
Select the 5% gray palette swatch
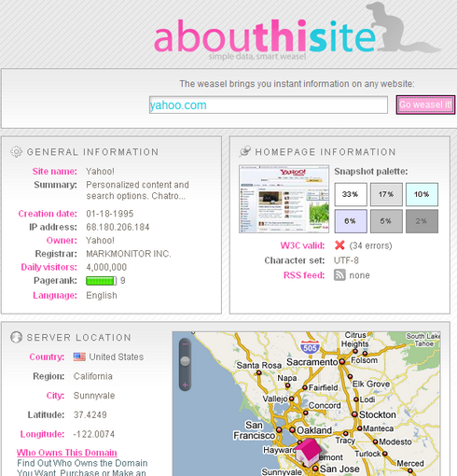click(386, 221)
